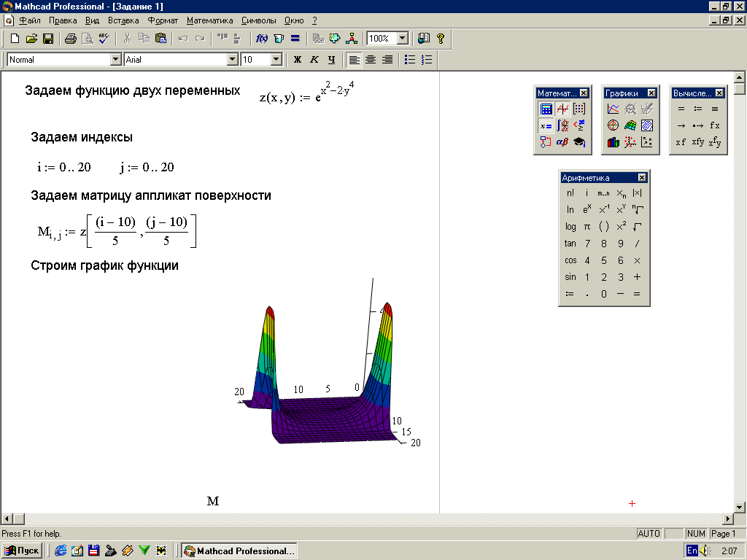The width and height of the screenshot is (747, 560).
Task: Open the Calculus integral palette icon
Action: 562,125
